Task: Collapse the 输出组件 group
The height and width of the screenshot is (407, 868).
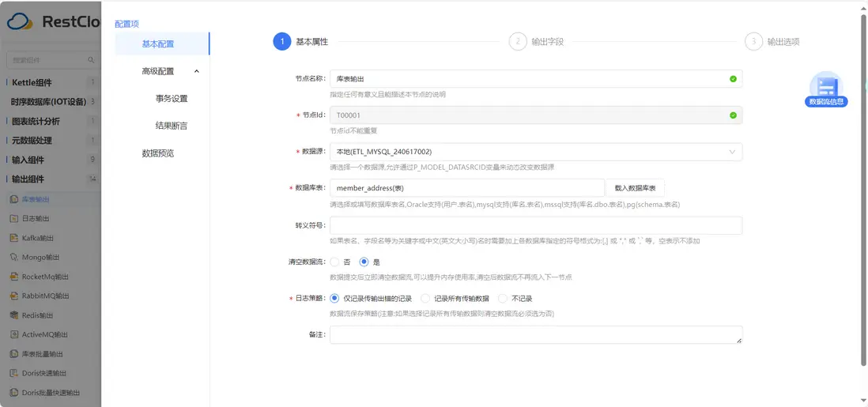Action: [51, 179]
